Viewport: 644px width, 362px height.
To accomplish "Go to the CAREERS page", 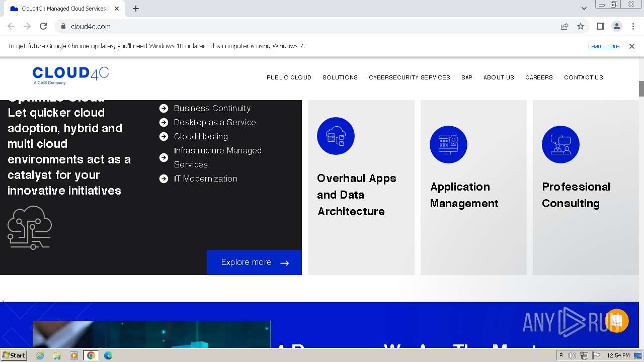I will click(539, 77).
